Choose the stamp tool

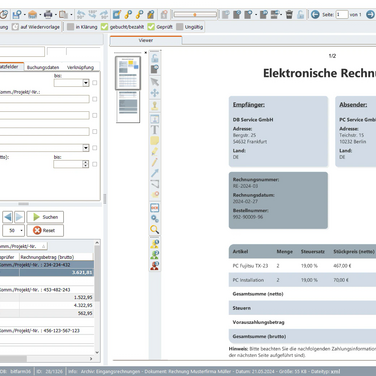coord(155,106)
